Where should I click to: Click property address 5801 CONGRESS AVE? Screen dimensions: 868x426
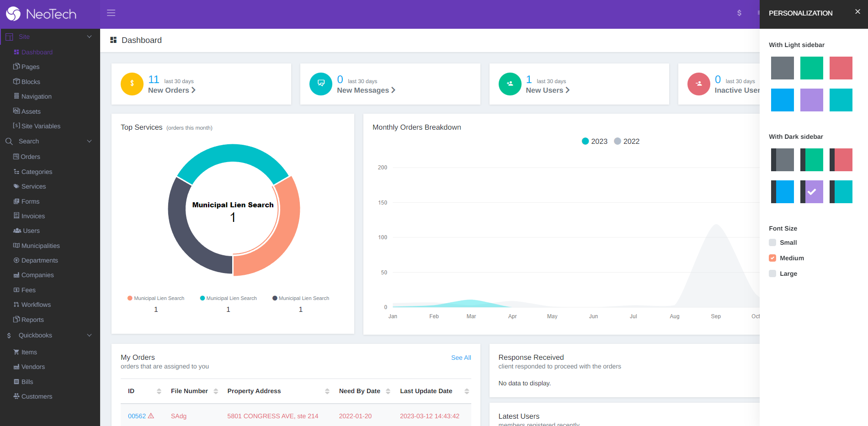[x=273, y=416]
